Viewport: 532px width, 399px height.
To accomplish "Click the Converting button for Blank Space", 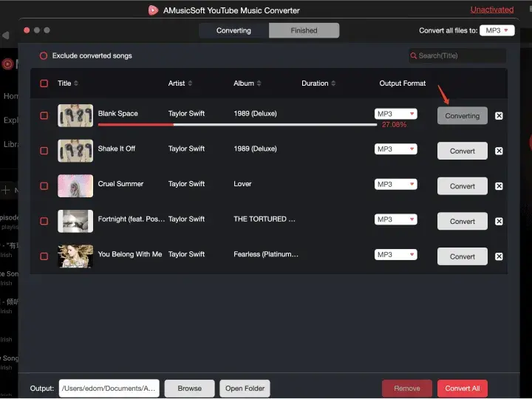I will click(x=462, y=116).
